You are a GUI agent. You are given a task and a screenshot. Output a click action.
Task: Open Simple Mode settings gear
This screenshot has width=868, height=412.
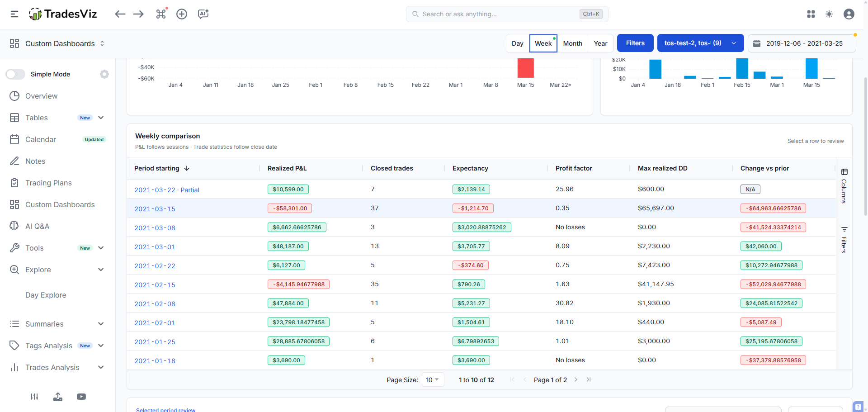click(104, 74)
